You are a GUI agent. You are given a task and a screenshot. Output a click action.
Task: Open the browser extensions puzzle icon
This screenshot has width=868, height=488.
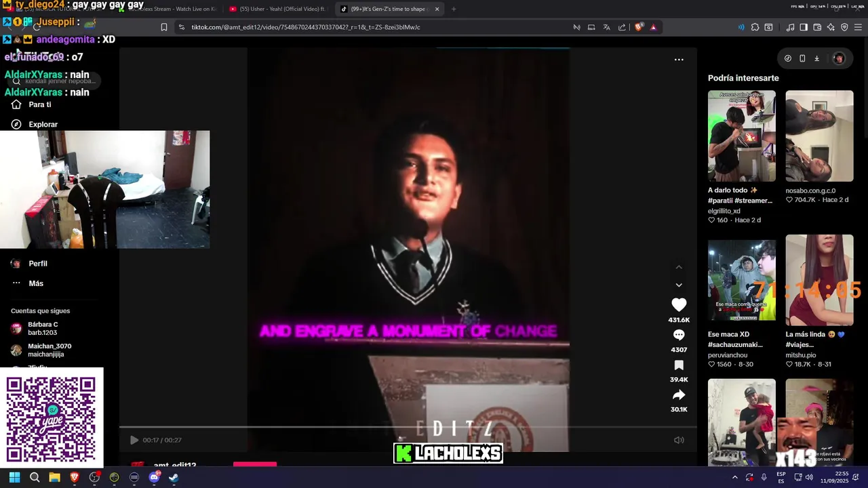[x=755, y=27]
